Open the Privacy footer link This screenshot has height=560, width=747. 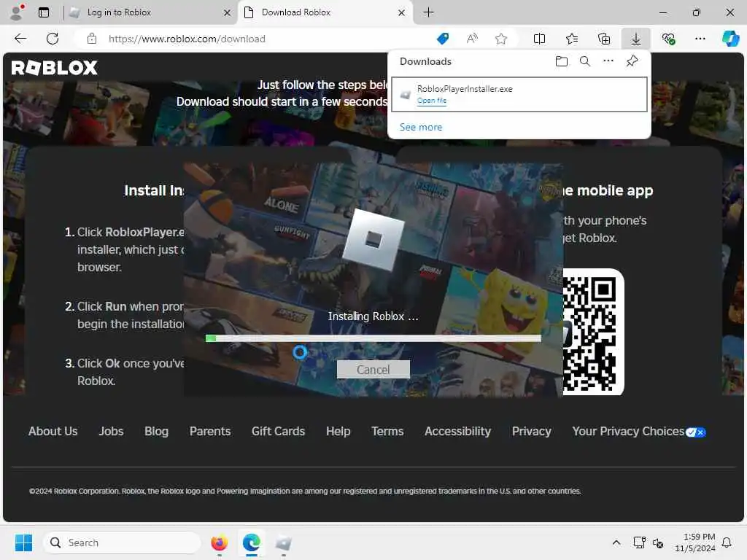[531, 432]
